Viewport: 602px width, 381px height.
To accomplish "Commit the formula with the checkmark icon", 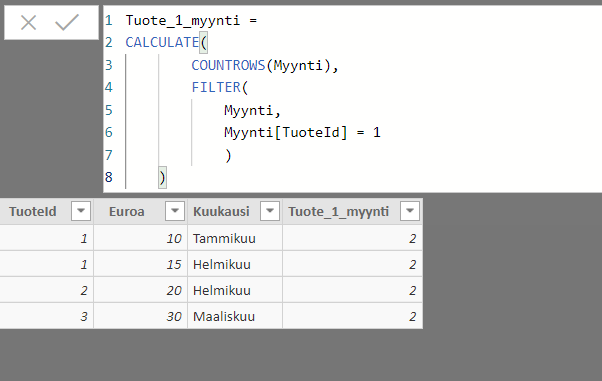I will (67, 22).
